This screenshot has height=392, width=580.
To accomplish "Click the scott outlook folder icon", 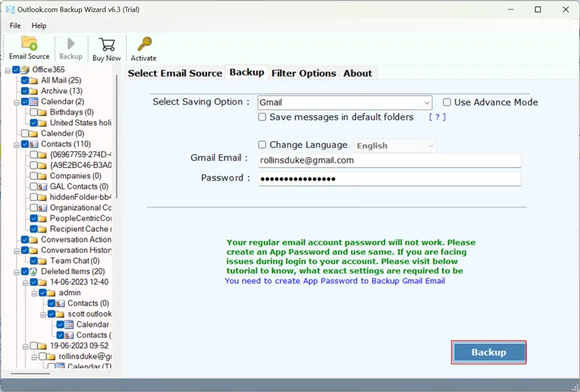I will 60,314.
